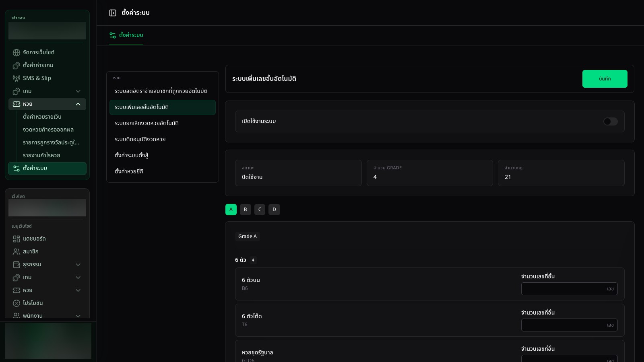The image size is (644, 362).
Task: Click the ticket icon beside หวย
Action: [x=17, y=104]
